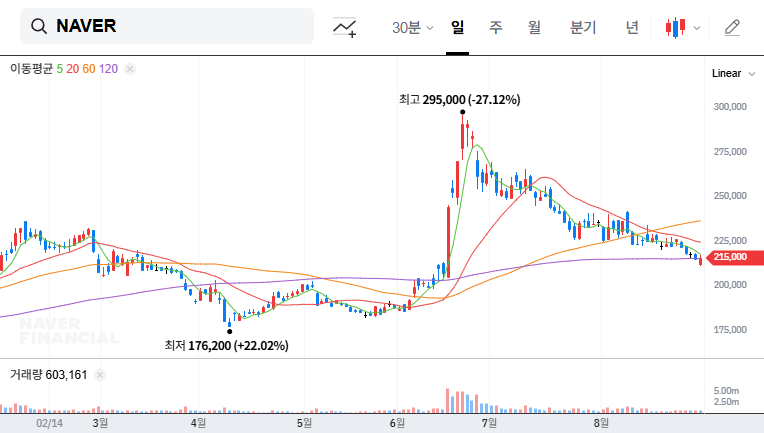Image resolution: width=764 pixels, height=433 pixels.
Task: Click the 6월 date axis label
Action: [397, 423]
